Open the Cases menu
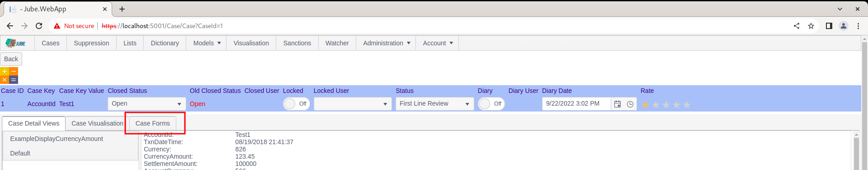The image size is (868, 170). pyautogui.click(x=51, y=43)
